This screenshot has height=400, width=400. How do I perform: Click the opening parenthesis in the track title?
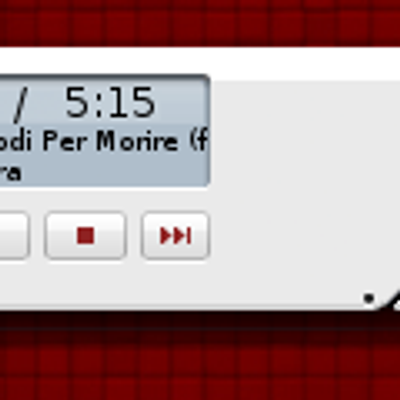point(194,141)
